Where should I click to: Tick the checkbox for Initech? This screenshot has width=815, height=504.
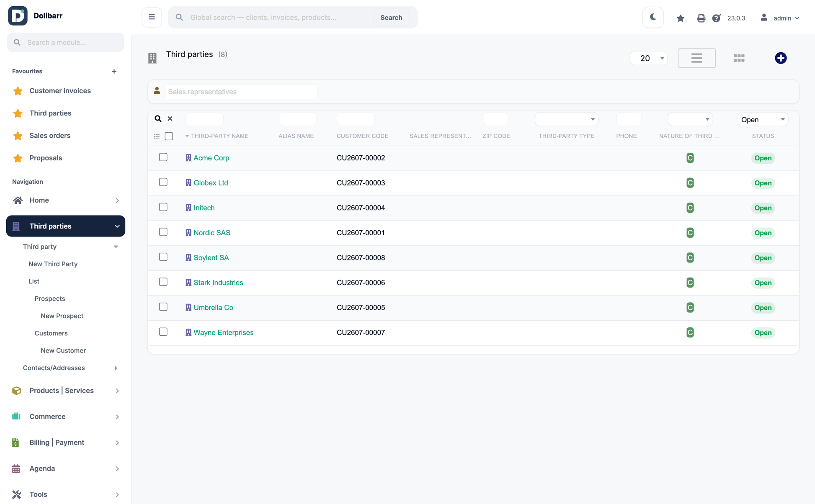pos(163,207)
